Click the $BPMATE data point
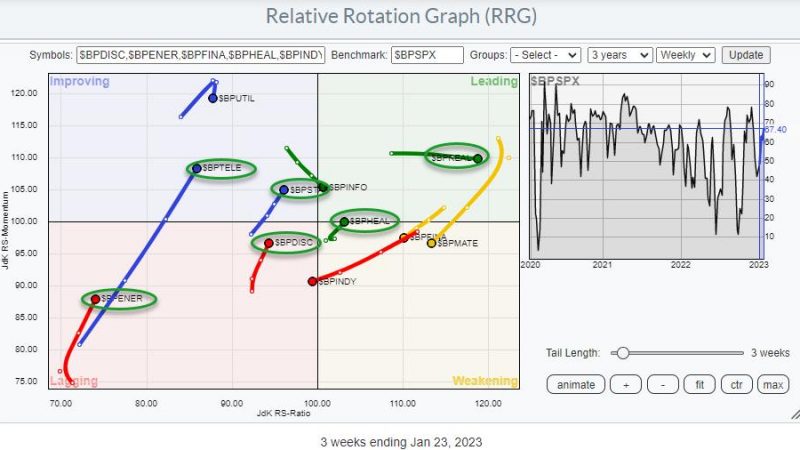 point(432,243)
